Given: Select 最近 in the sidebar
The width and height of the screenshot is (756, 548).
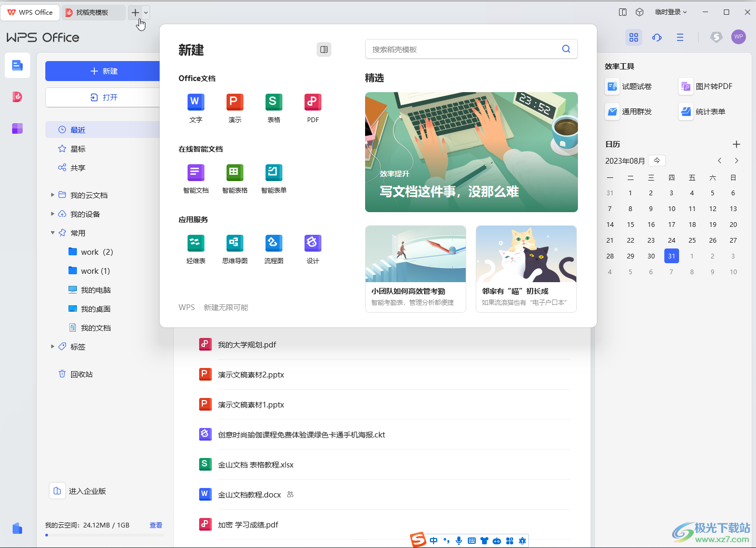Looking at the screenshot, I should click(103, 129).
